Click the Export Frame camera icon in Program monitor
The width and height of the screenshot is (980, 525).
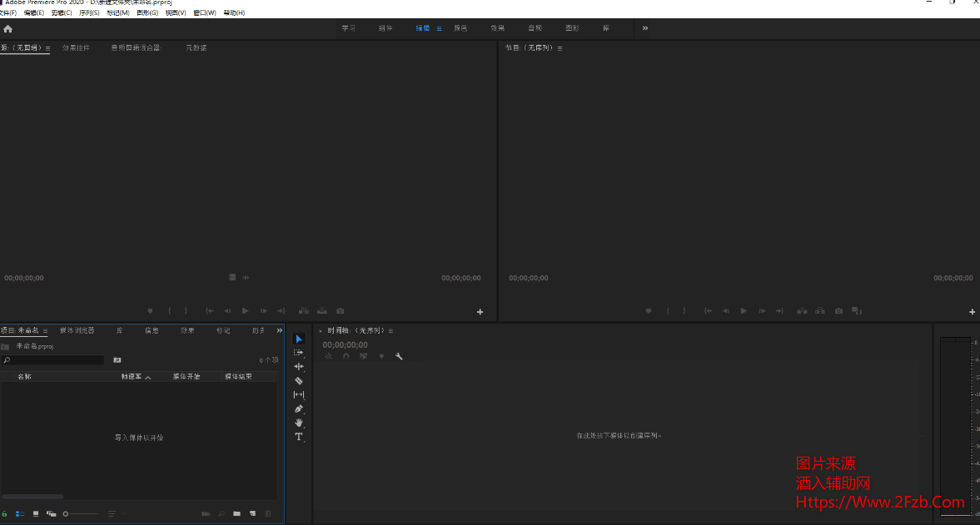point(838,311)
